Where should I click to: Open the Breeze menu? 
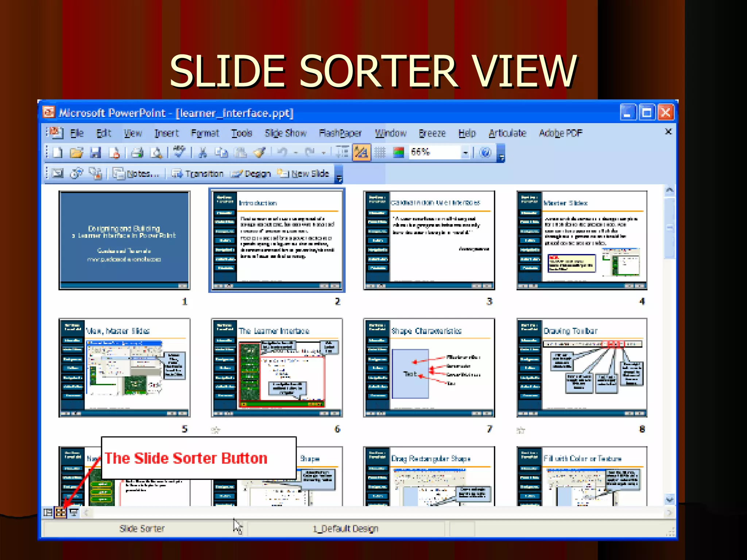point(432,133)
